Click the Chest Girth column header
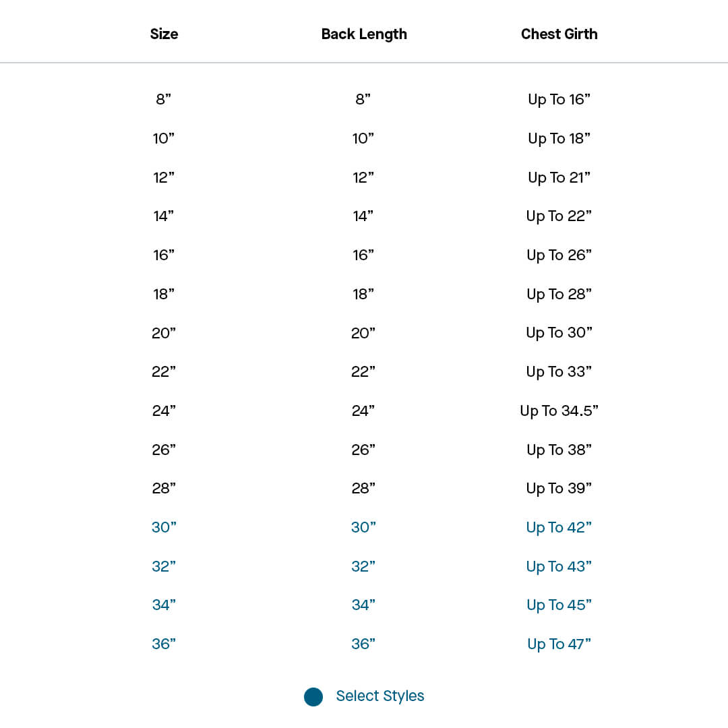The image size is (728, 728). pyautogui.click(x=559, y=34)
